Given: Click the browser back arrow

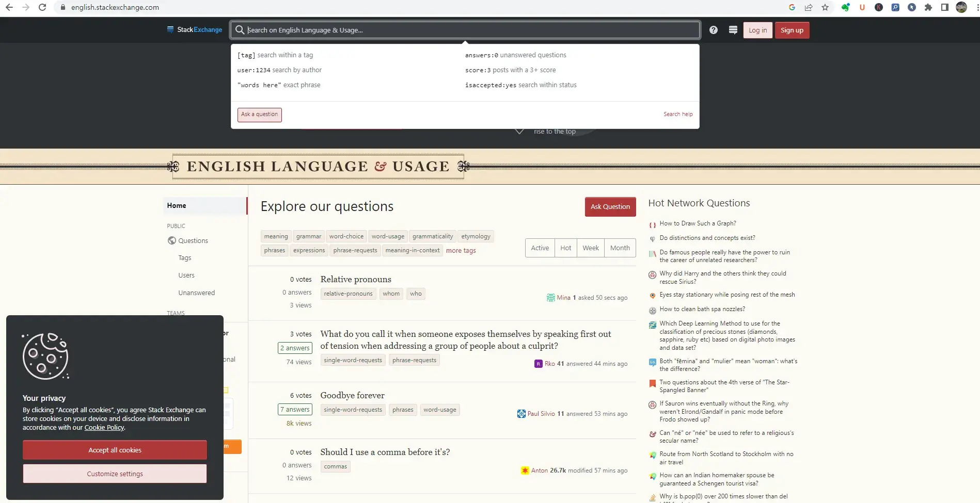Looking at the screenshot, I should click(x=9, y=7).
